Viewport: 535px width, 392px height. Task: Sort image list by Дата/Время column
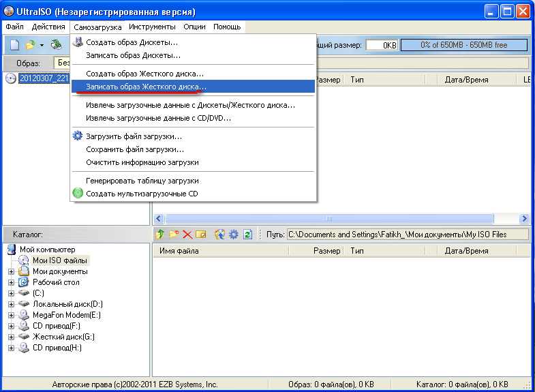pyautogui.click(x=476, y=80)
